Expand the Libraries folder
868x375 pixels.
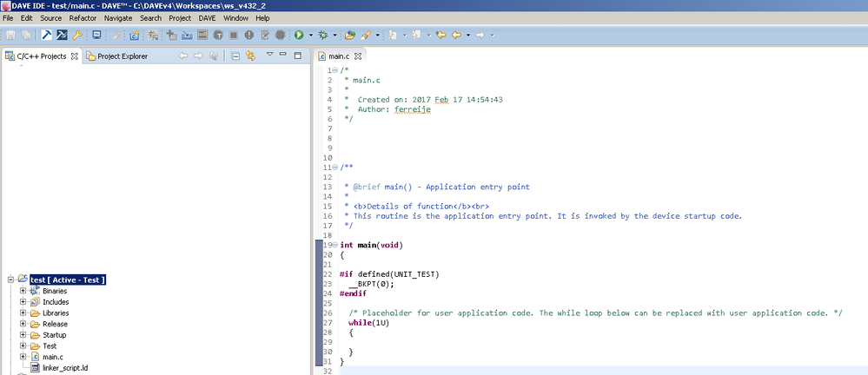click(x=23, y=313)
